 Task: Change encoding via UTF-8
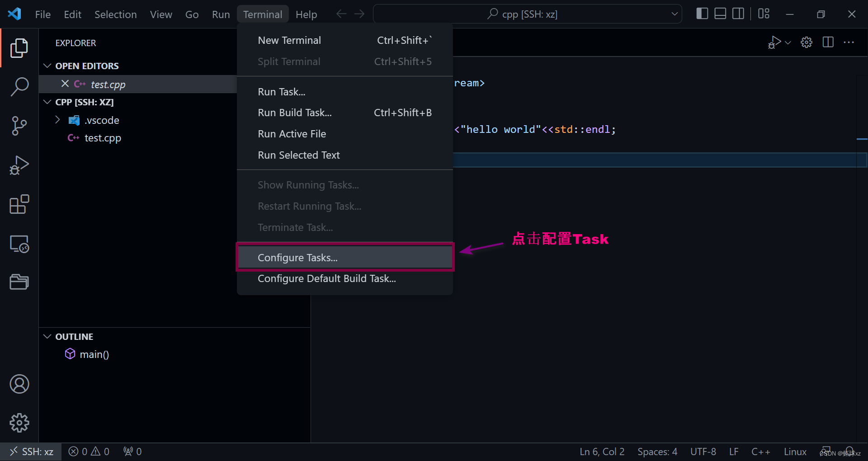703,452
